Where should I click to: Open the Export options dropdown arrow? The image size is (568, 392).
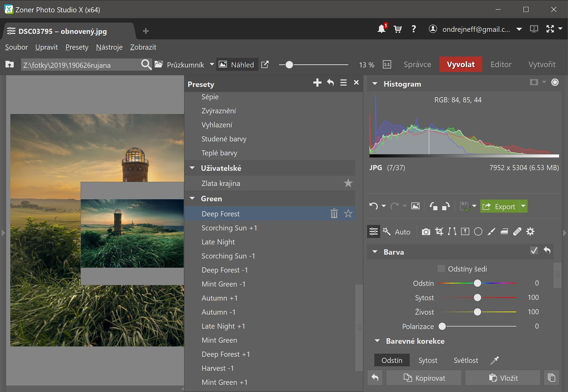pyautogui.click(x=523, y=206)
